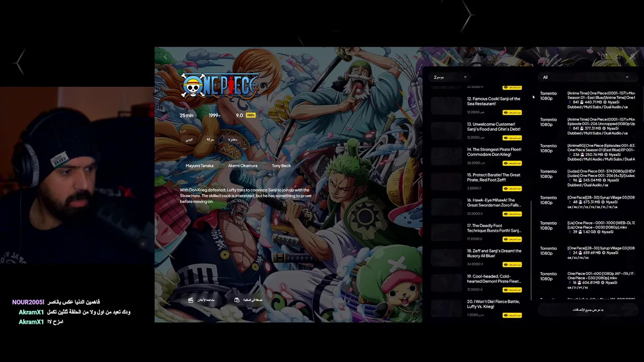This screenshot has width=644, height=362.
Task: Click the episode synopsis about Don Krieg defeated
Action: (245, 196)
